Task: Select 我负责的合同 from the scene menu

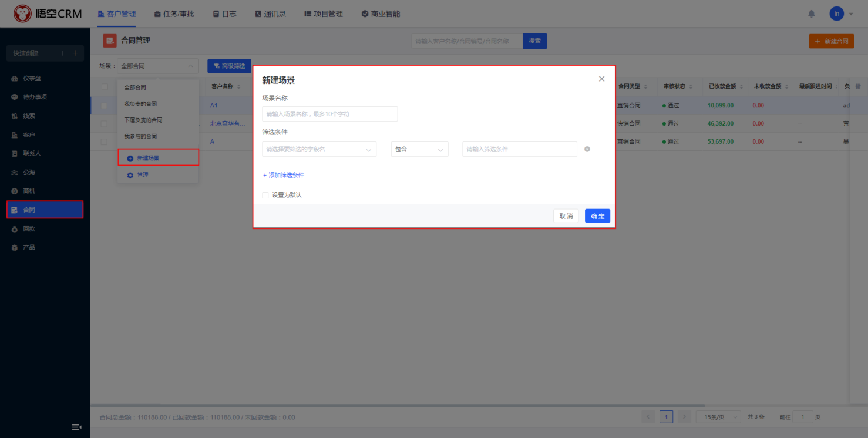Action: [140, 104]
